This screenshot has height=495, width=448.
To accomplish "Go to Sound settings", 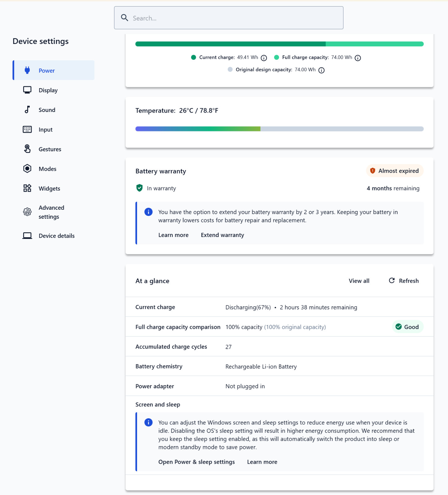I will 54,110.
